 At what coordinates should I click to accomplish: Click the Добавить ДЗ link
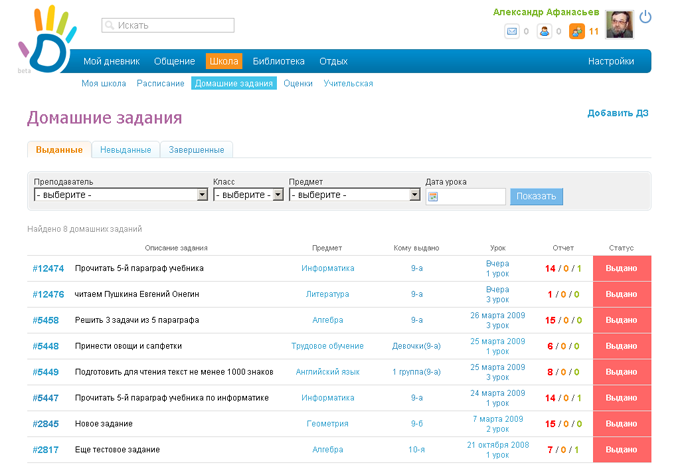point(617,113)
